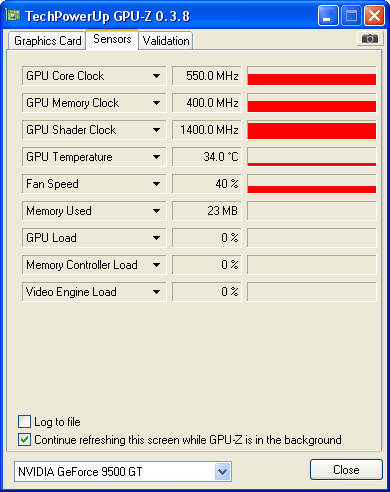Click the GPU Load 0 % value field
This screenshot has height=492, width=390.
tap(207, 238)
